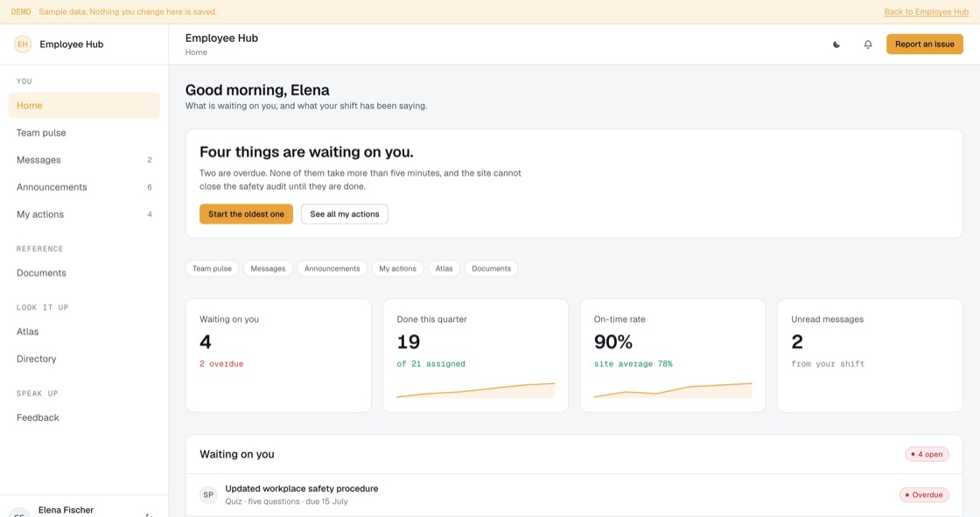Click the Announcements shortcut chip
The height and width of the screenshot is (517, 980).
click(332, 269)
